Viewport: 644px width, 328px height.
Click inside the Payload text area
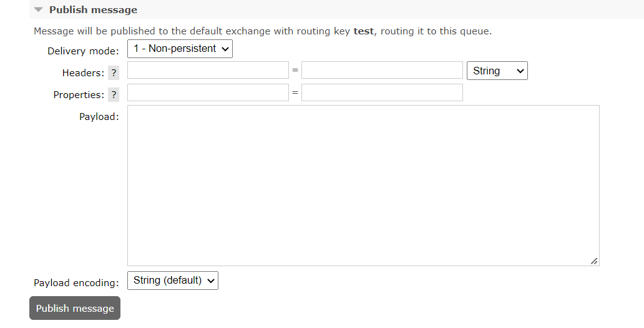pyautogui.click(x=363, y=185)
